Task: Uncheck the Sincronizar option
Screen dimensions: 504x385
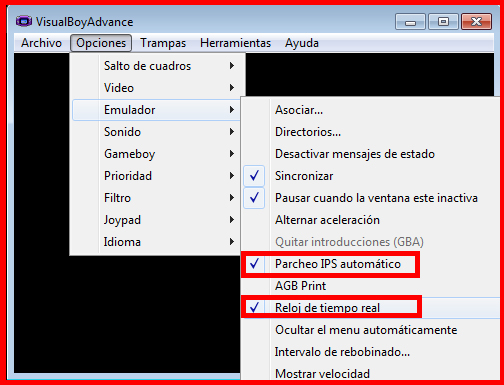Action: [371, 176]
